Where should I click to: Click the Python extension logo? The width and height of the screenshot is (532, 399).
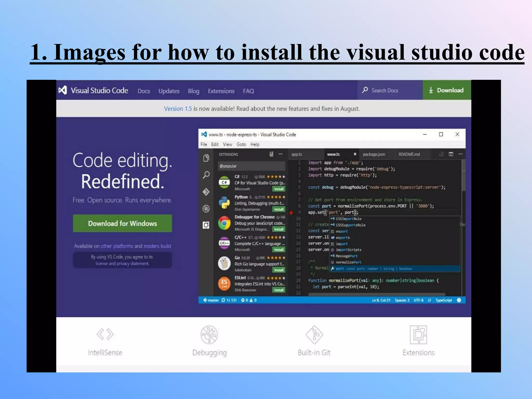(x=224, y=203)
